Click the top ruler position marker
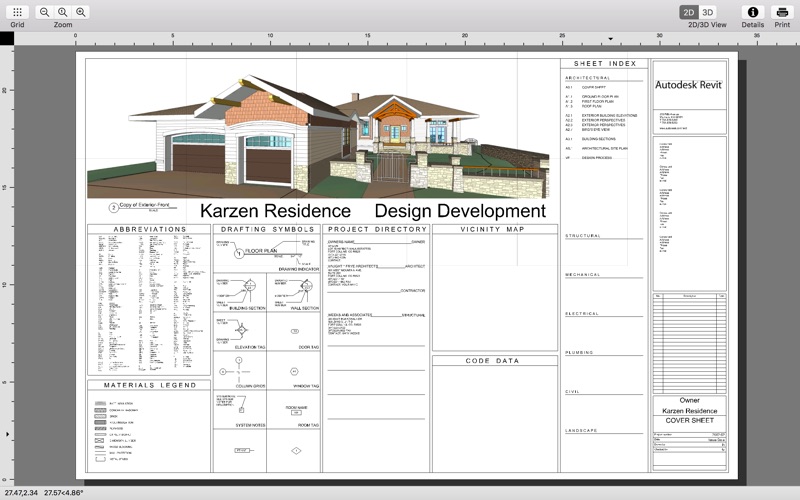 click(x=610, y=39)
